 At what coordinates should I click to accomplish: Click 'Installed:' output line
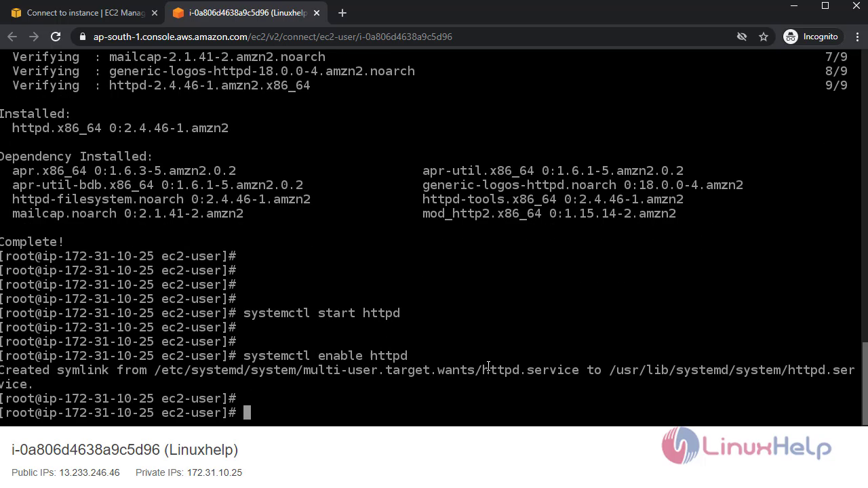pyautogui.click(x=35, y=114)
